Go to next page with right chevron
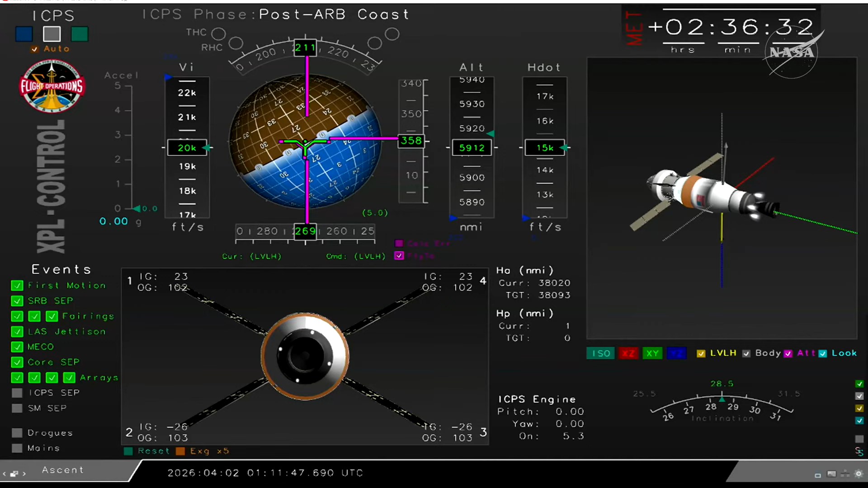This screenshot has height=488, width=868. tap(24, 474)
